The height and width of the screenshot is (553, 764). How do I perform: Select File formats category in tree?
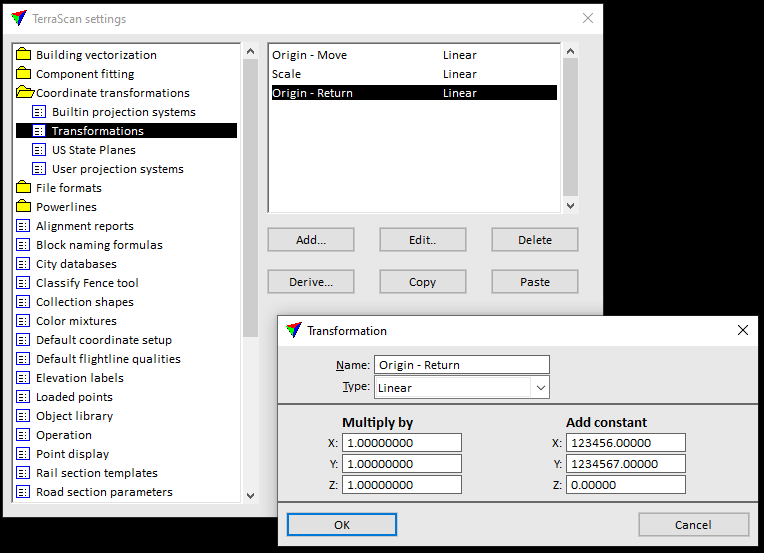click(x=68, y=188)
